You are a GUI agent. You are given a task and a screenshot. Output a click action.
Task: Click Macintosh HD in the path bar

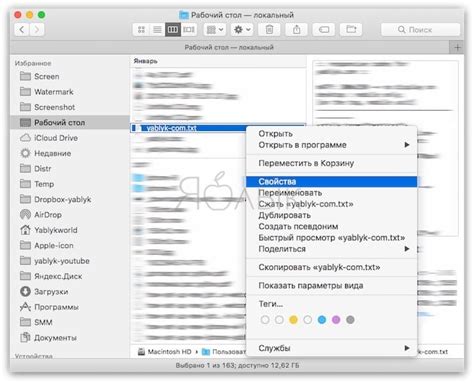165,352
